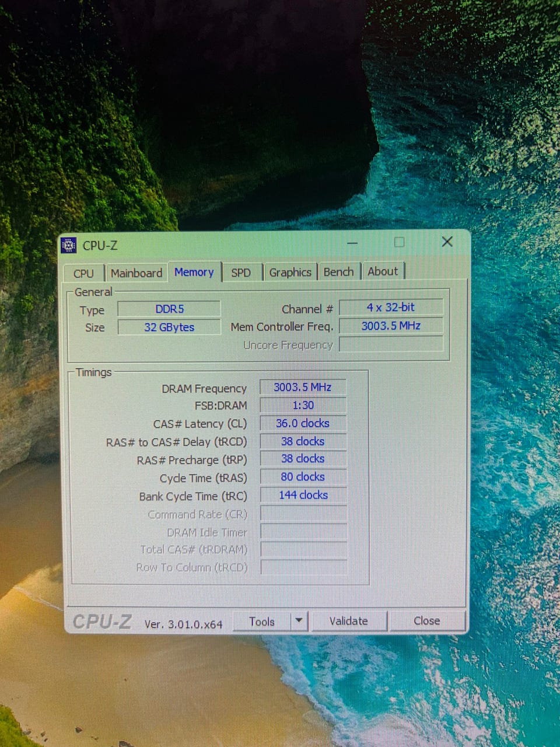Click the CPU-Z title text
Screen dimensions: 560x747
pyautogui.click(x=100, y=246)
